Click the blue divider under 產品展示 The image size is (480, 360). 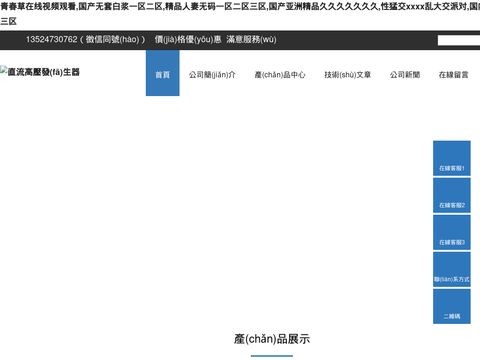[x=272, y=356]
